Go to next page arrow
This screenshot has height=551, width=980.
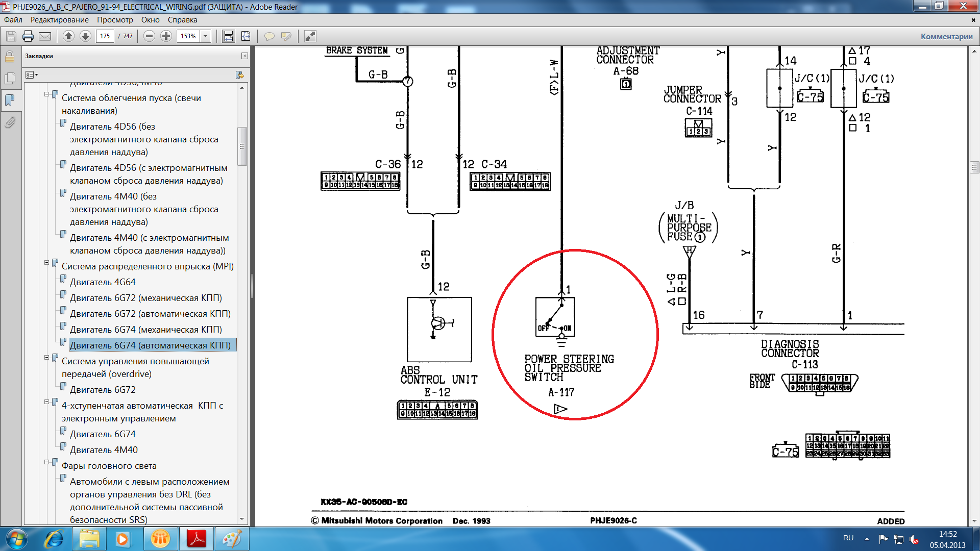click(x=85, y=36)
